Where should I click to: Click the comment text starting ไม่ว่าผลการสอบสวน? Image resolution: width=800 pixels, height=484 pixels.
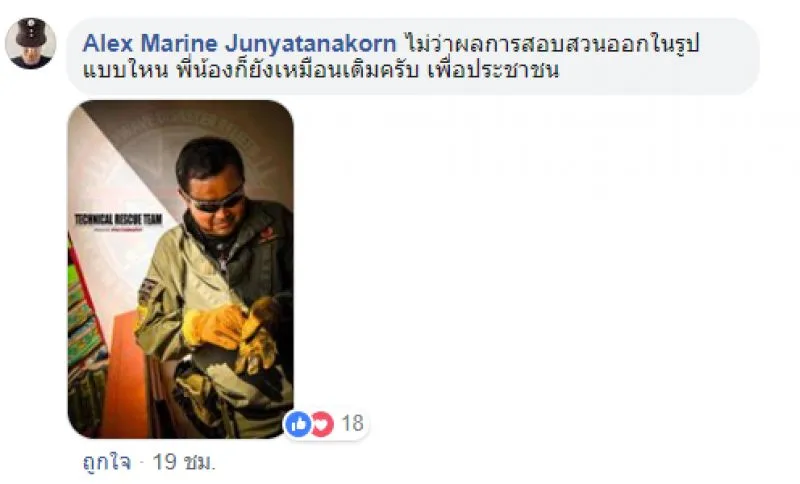(x=551, y=43)
